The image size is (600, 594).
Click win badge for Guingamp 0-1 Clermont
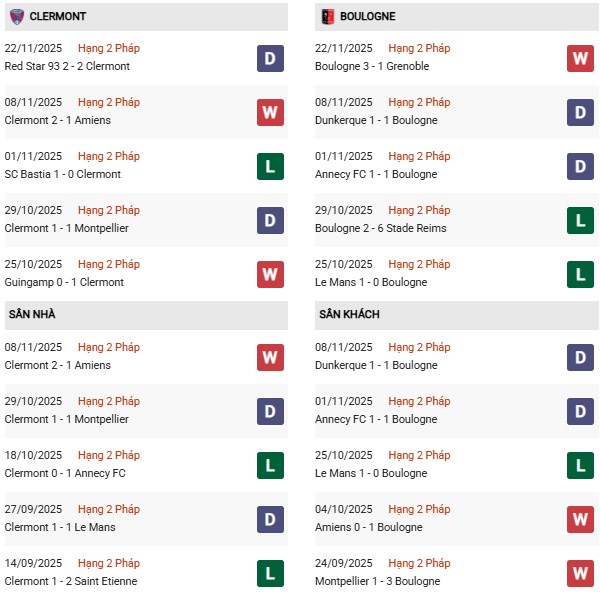[269, 274]
